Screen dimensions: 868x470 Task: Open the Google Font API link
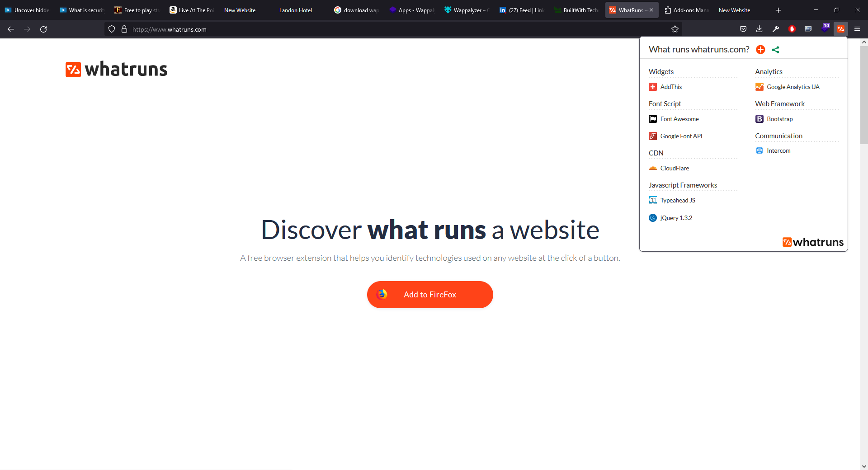[681, 136]
